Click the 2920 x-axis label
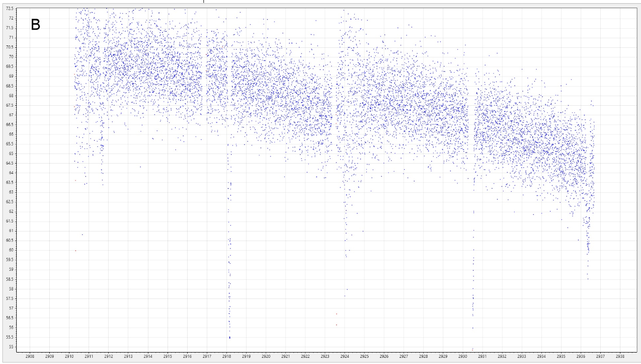The width and height of the screenshot is (641, 364). pyautogui.click(x=266, y=356)
